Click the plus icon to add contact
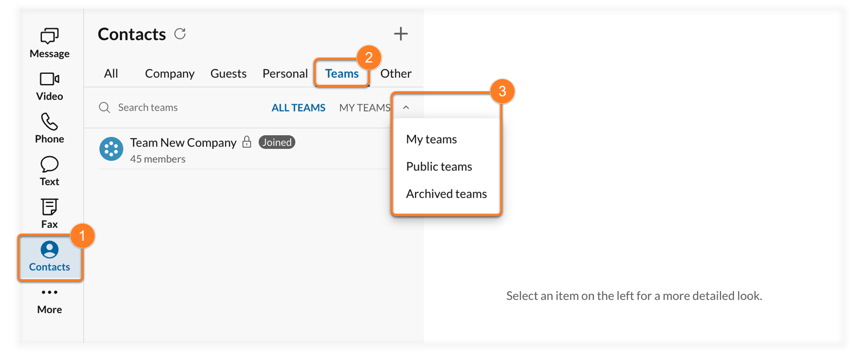 400,34
